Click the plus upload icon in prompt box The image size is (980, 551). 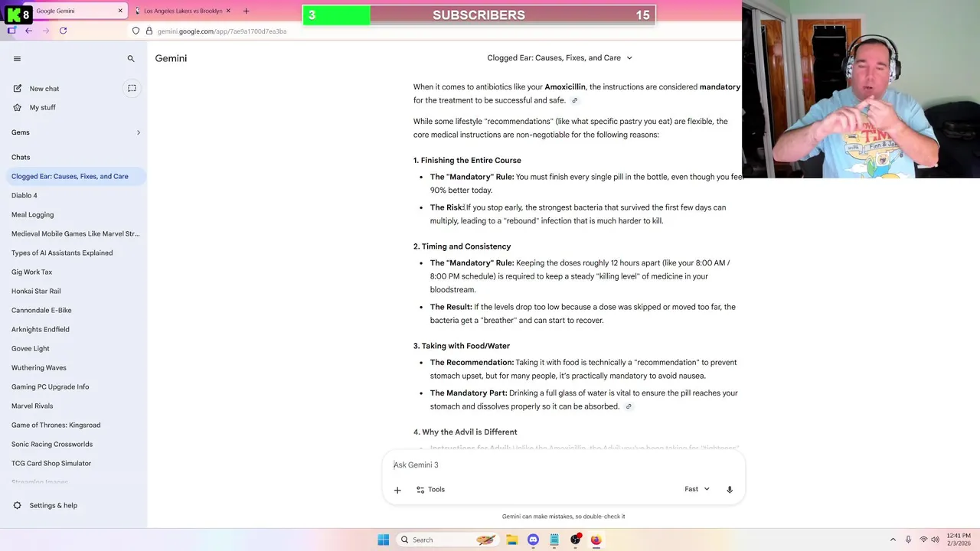point(397,490)
